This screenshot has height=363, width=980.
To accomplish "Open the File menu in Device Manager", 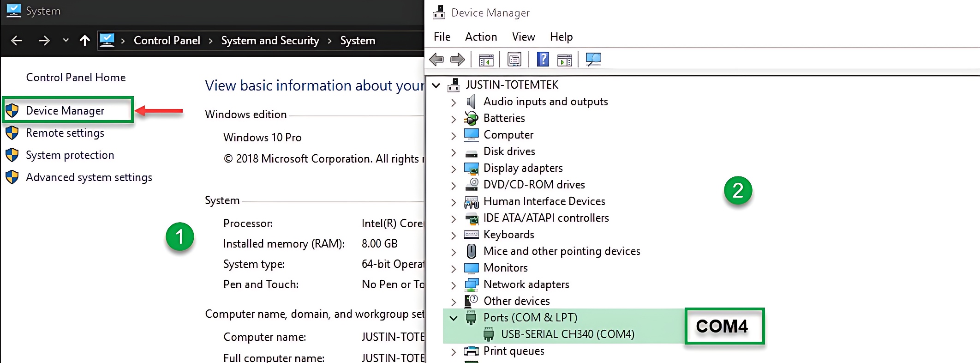I will (x=442, y=36).
